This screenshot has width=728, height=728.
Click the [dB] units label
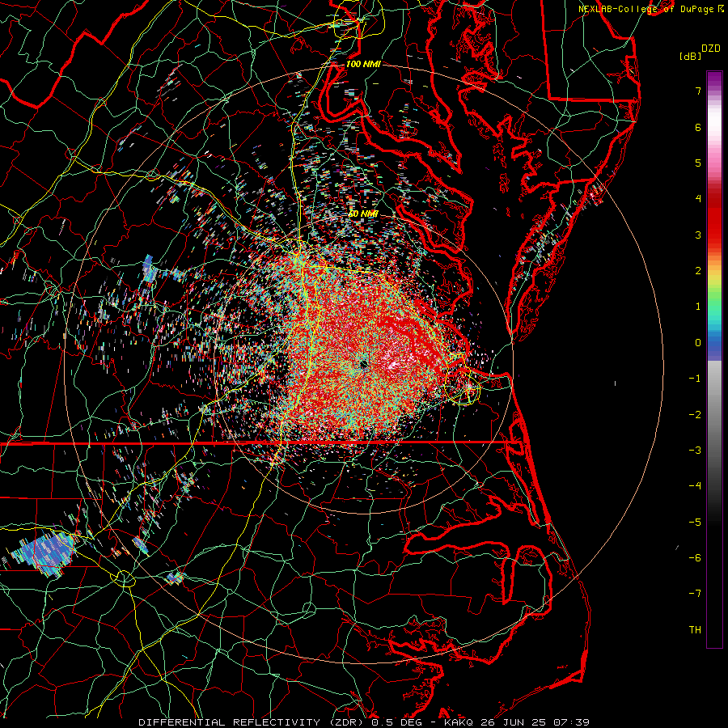pyautogui.click(x=690, y=56)
